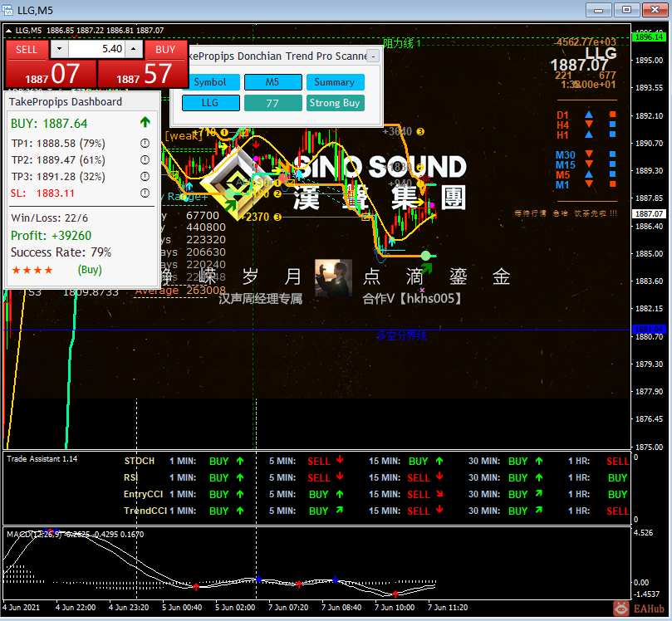672x621 pixels.
Task: Click the clock icon on the TP3 row
Action: [145, 177]
